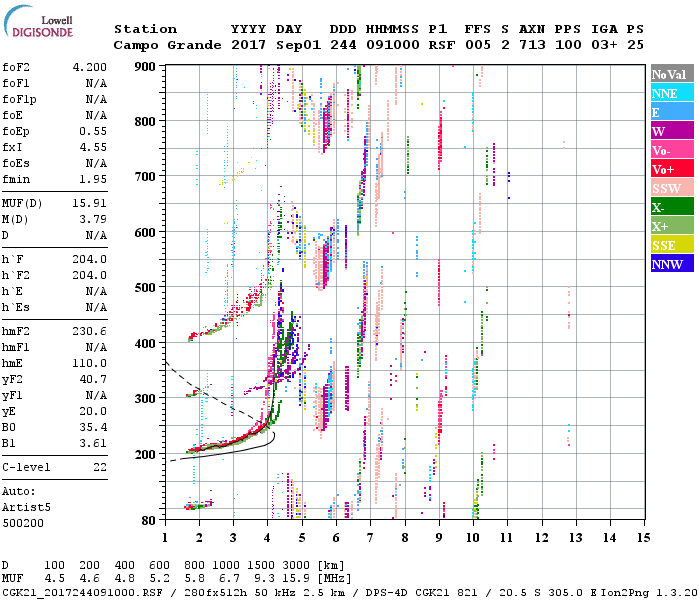Click the AXN value 713
Viewport: 700px width, 600px height.
point(532,45)
